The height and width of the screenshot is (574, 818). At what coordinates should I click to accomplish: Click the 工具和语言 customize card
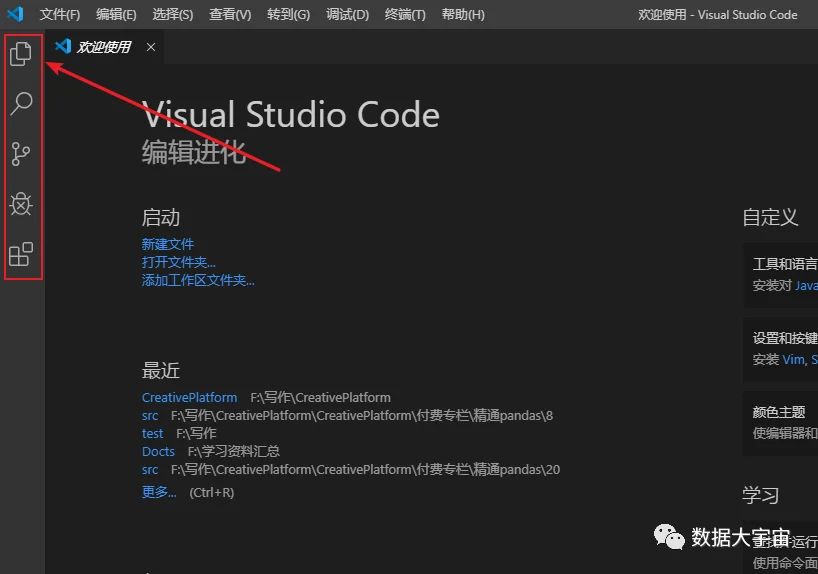tap(780, 274)
